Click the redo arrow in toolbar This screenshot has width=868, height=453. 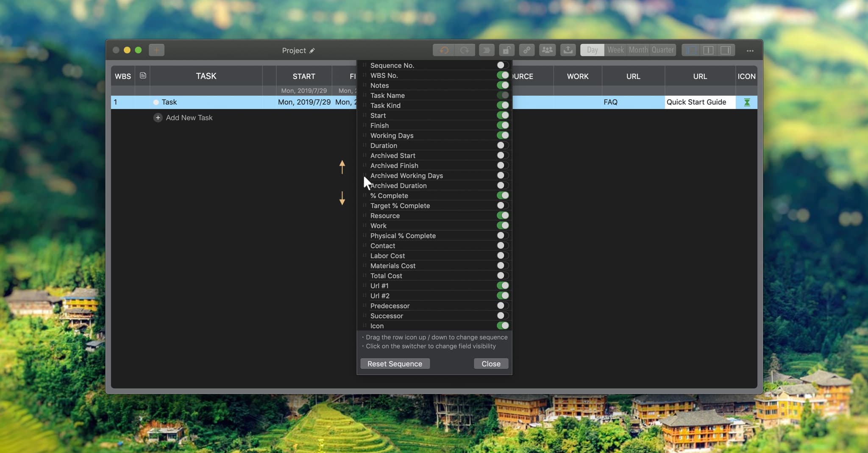pyautogui.click(x=465, y=50)
